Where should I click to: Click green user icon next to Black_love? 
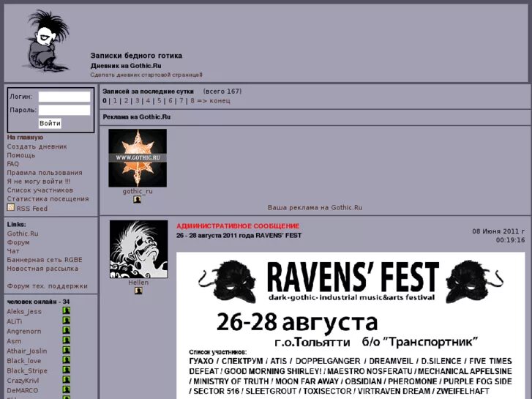(x=67, y=360)
